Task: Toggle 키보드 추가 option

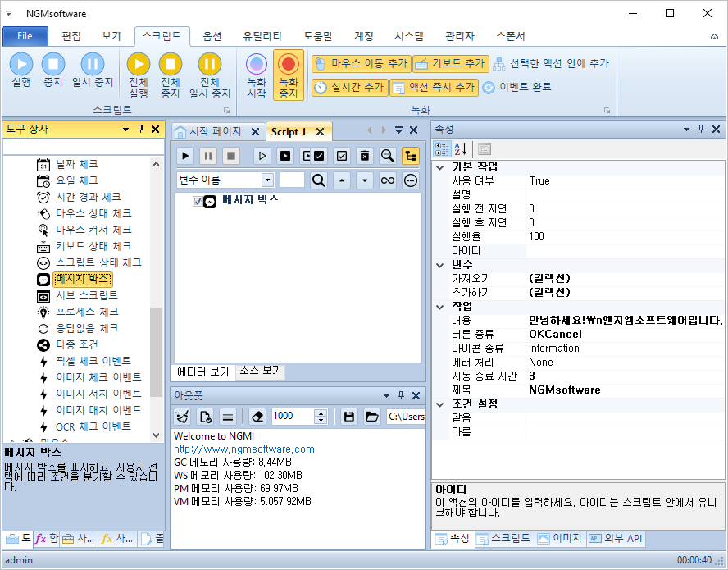Action: (x=451, y=64)
